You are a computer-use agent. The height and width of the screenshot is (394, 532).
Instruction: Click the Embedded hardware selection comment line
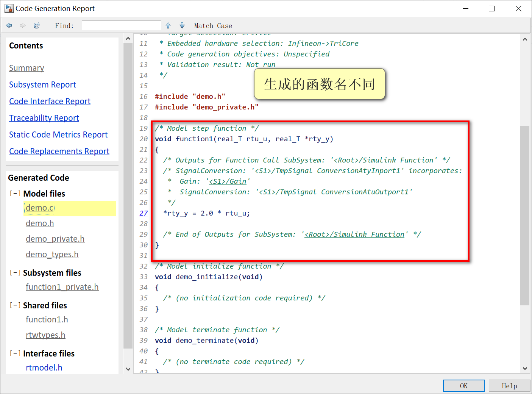pos(259,44)
